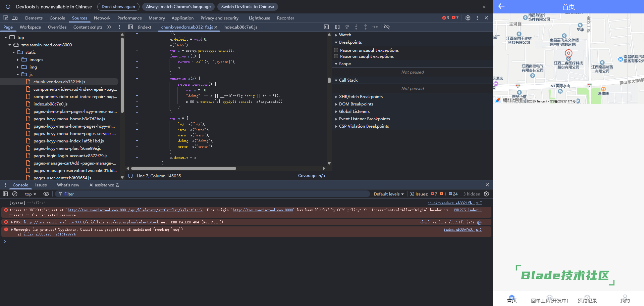Expand the Watch section
644x306 pixels.
coord(336,35)
